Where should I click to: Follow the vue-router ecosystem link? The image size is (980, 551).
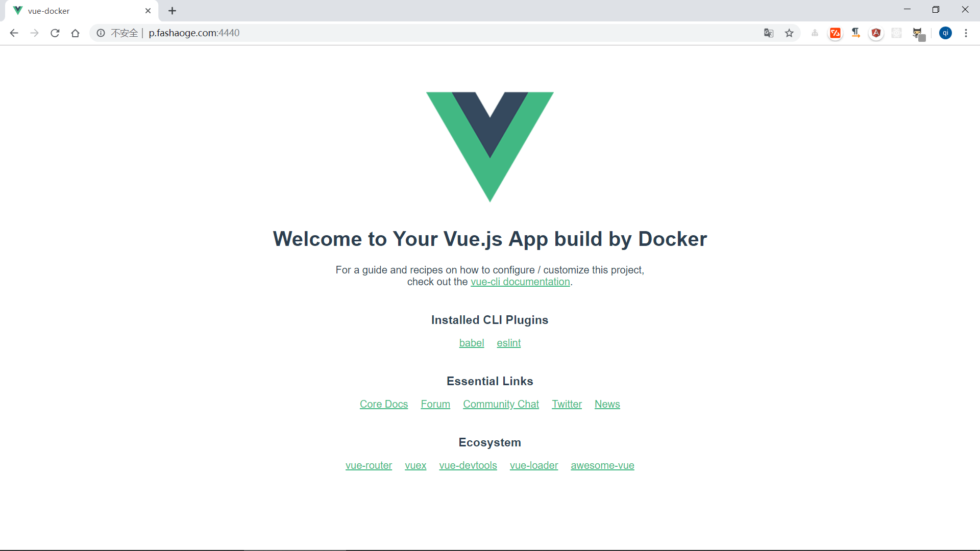click(x=369, y=465)
